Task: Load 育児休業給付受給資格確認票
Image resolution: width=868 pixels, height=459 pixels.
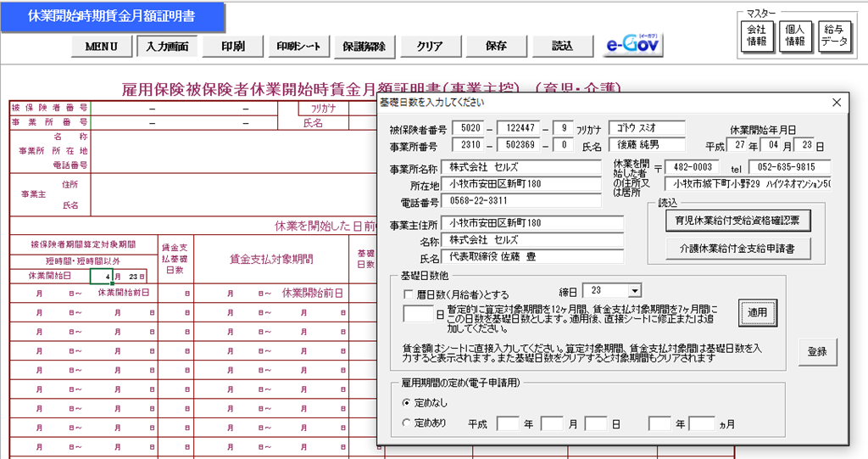Action: (x=737, y=221)
